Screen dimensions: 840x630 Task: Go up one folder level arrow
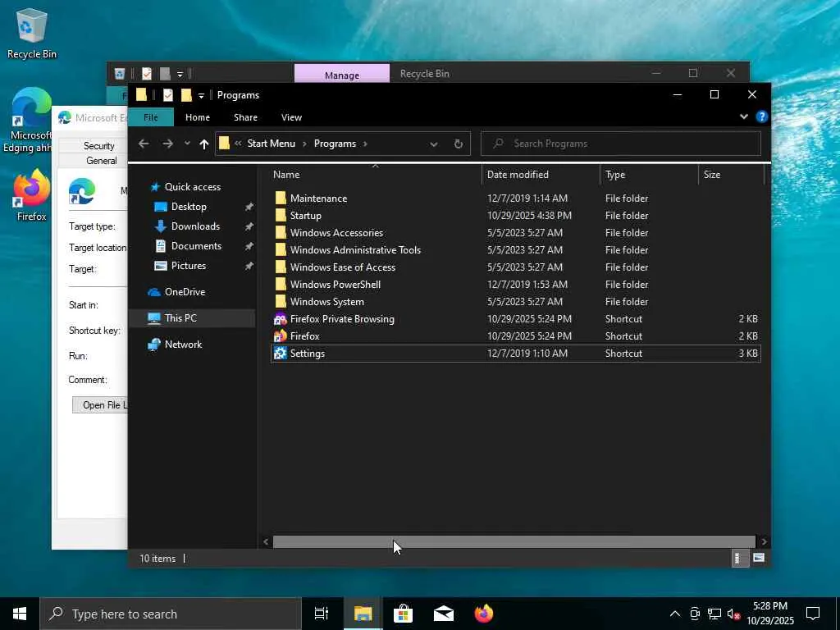203,144
